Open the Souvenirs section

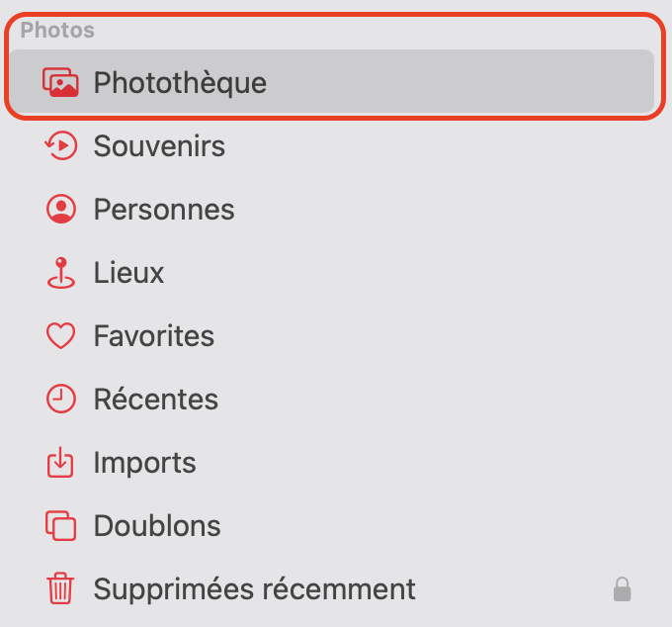[x=159, y=146]
